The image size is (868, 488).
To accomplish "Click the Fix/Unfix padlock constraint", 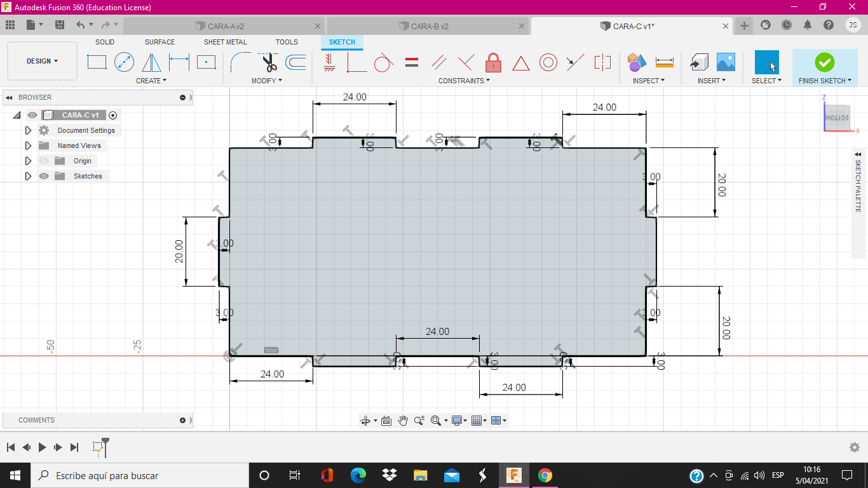I will point(493,62).
